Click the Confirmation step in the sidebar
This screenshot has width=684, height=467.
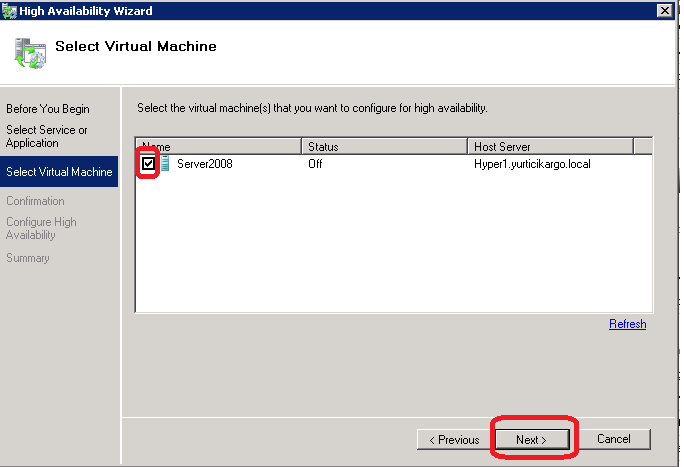pyautogui.click(x=35, y=201)
